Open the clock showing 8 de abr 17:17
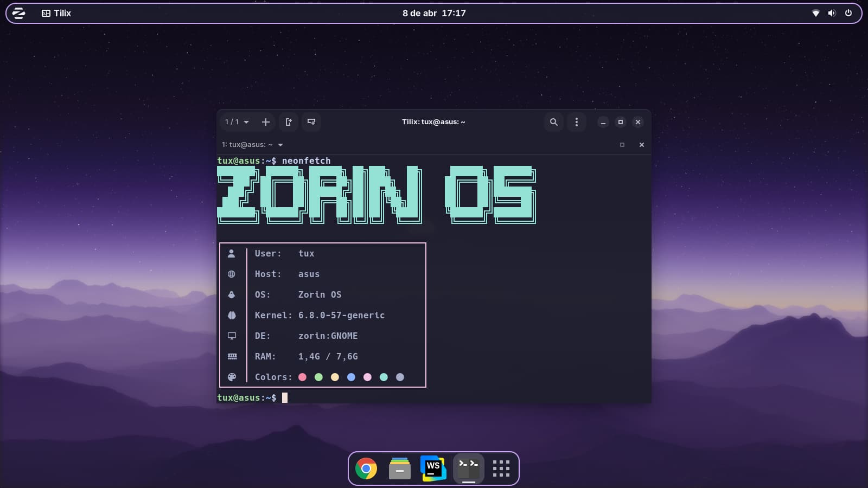This screenshot has width=868, height=488. (434, 13)
